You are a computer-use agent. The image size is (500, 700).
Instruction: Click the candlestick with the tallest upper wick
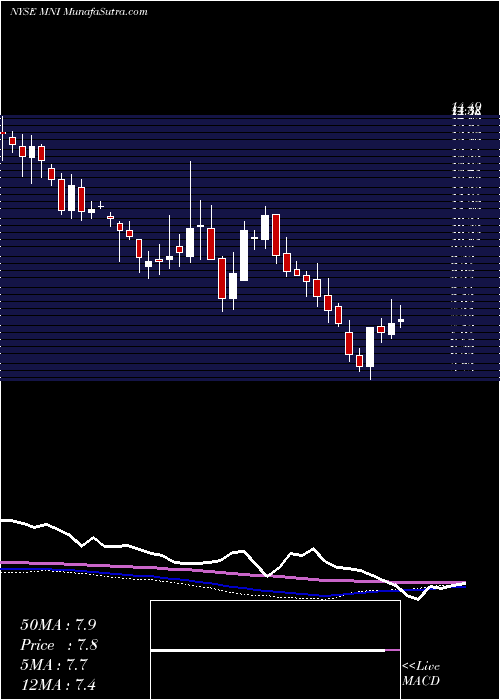coord(190,212)
